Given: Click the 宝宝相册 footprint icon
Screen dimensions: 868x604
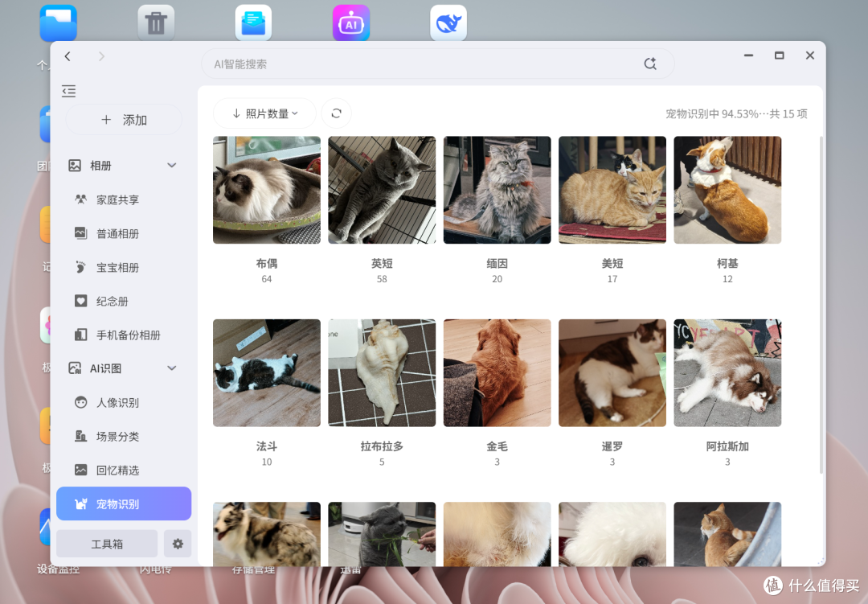Looking at the screenshot, I should pyautogui.click(x=81, y=267).
